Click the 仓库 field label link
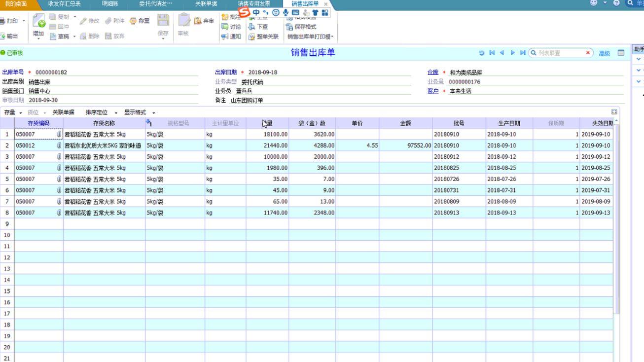The height and width of the screenshot is (362, 644). tap(432, 72)
